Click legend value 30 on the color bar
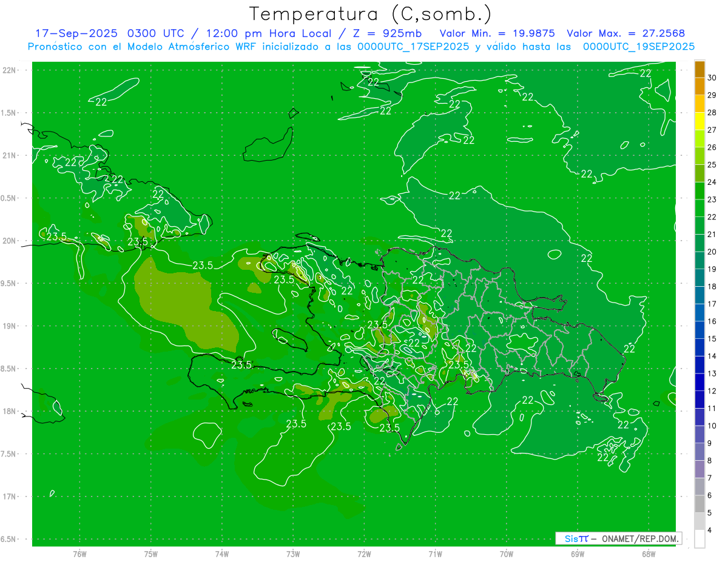Screen dimensions: 728x562 tap(712, 78)
